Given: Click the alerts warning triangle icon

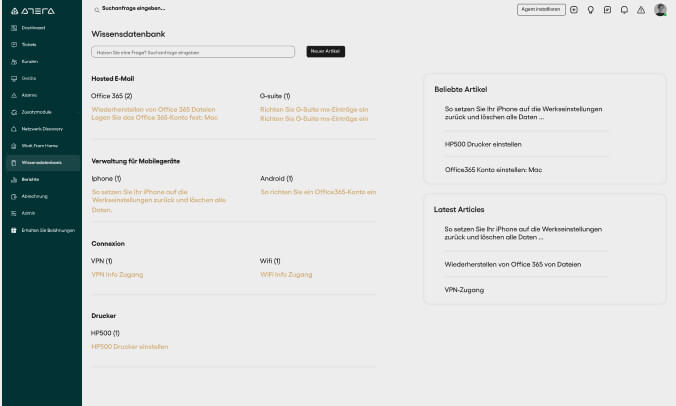Looking at the screenshot, I should (641, 10).
